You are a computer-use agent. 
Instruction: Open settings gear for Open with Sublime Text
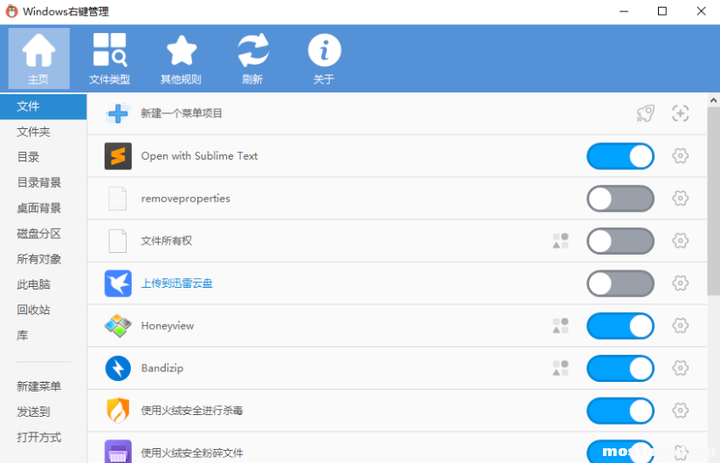(x=680, y=156)
